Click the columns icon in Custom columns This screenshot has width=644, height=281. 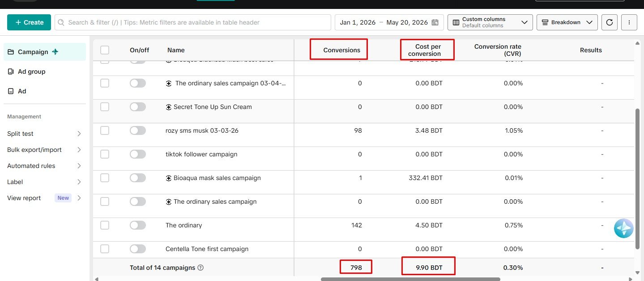click(x=456, y=22)
